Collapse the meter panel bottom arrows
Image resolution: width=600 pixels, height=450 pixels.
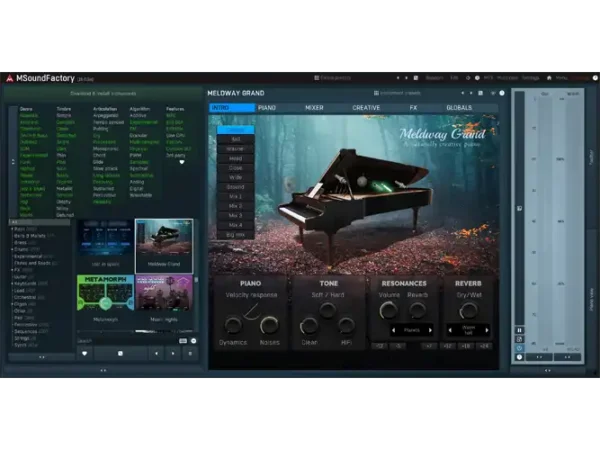coord(548,370)
